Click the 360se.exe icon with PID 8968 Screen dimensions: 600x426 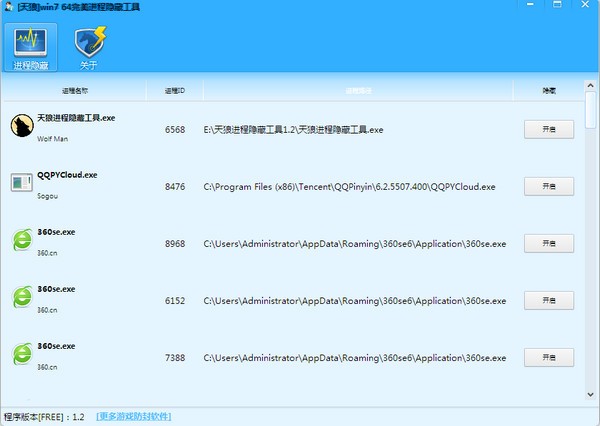point(23,240)
